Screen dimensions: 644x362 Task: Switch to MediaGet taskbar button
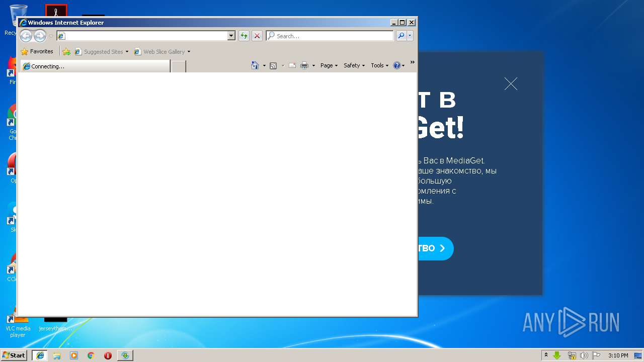(125, 355)
